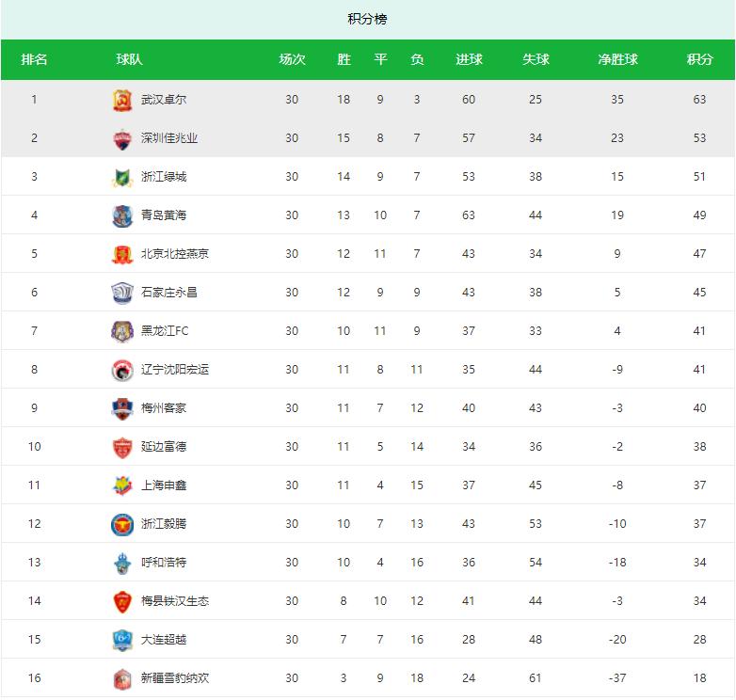Click the 浙江绿城 team badge
Screen dimensions: 736x700
click(x=122, y=177)
